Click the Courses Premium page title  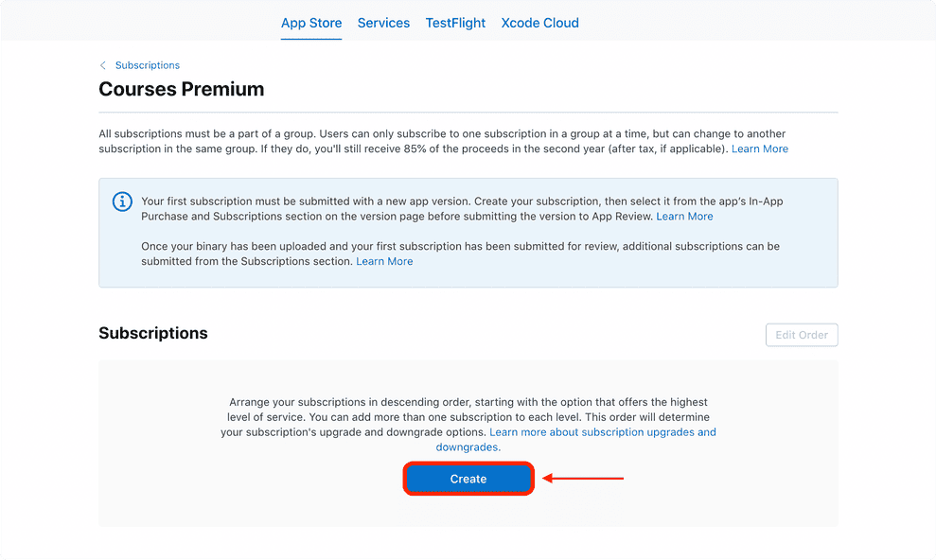182,90
